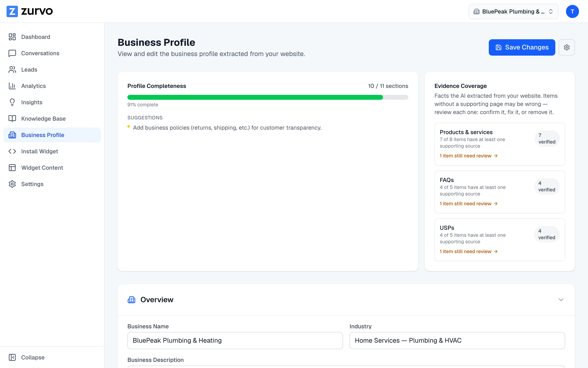Review the Products & services item needing review

pyautogui.click(x=468, y=156)
